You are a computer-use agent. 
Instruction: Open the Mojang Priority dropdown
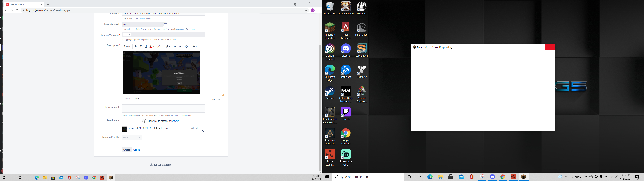click(x=132, y=137)
